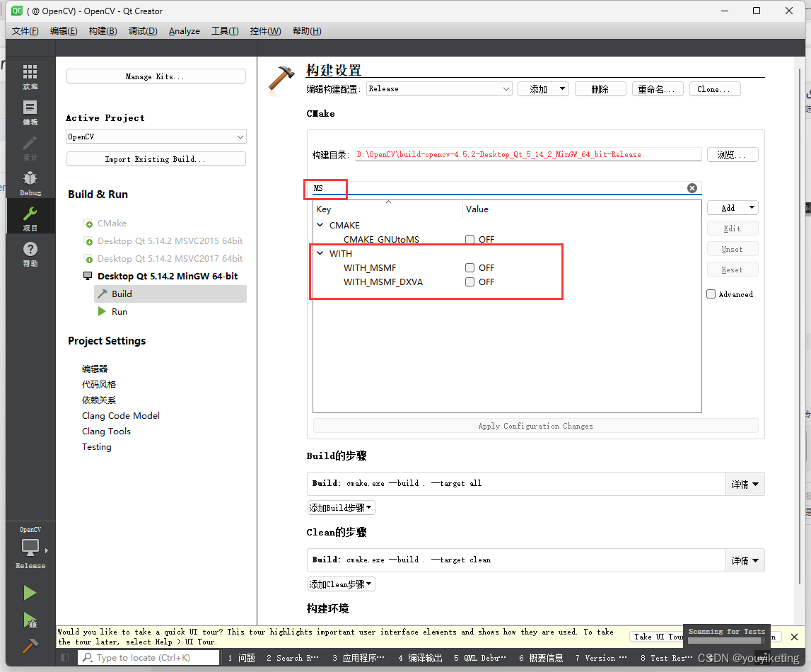Open the 添加Clean步骤 dropdown
The height and width of the screenshot is (672, 811).
pyautogui.click(x=341, y=584)
